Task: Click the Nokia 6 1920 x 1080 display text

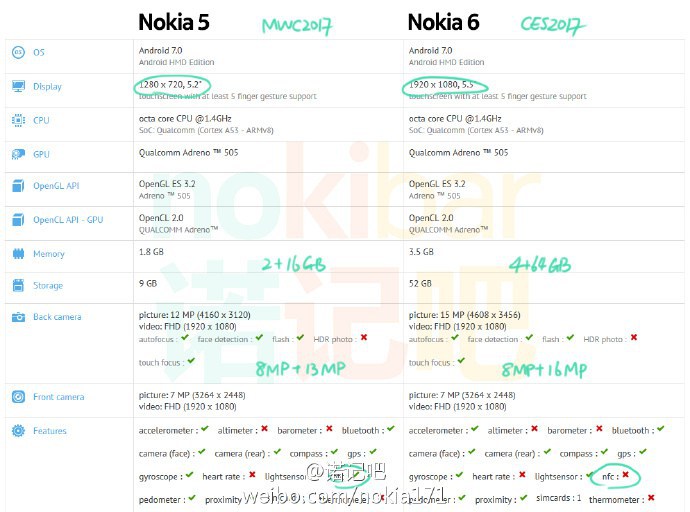Action: pyautogui.click(x=434, y=85)
